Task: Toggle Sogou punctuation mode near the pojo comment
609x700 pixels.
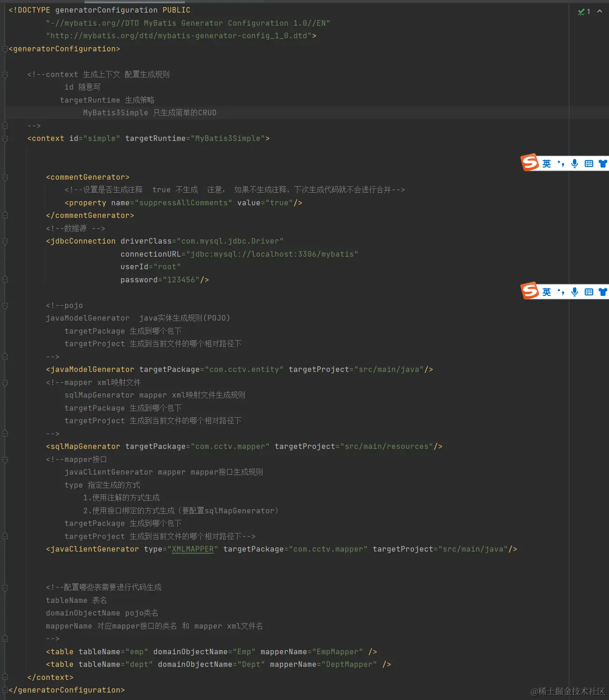Action: [x=561, y=292]
